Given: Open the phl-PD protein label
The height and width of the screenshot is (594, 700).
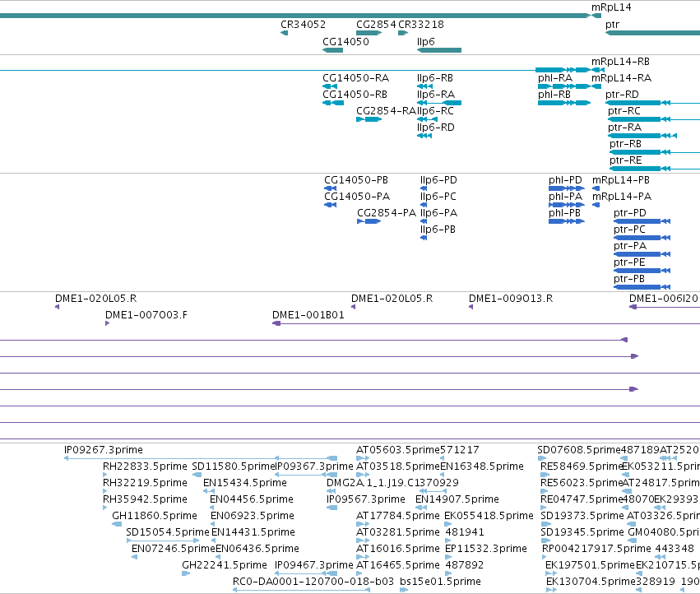Looking at the screenshot, I should pos(565,180).
